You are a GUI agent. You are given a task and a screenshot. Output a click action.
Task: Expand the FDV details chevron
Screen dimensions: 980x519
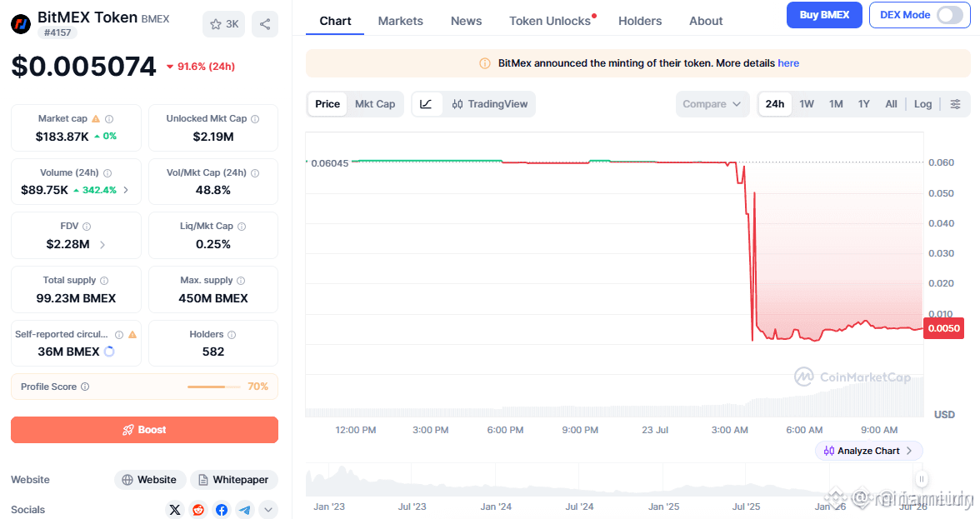tap(102, 244)
